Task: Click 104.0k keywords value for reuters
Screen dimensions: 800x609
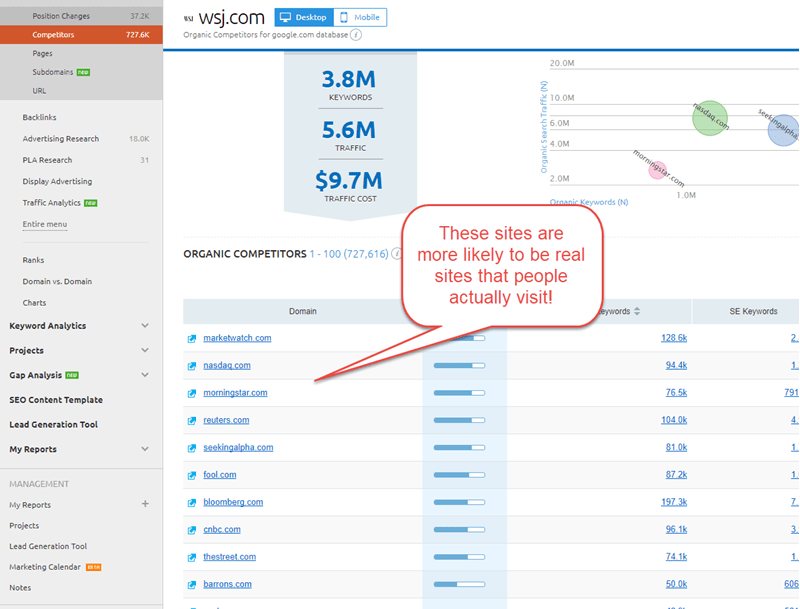Action: [674, 420]
